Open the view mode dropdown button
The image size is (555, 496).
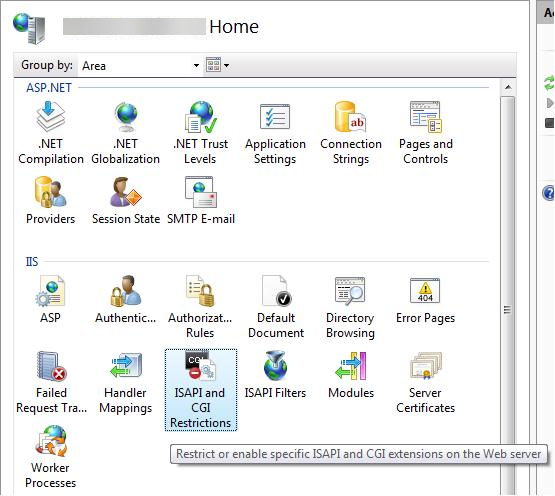217,65
